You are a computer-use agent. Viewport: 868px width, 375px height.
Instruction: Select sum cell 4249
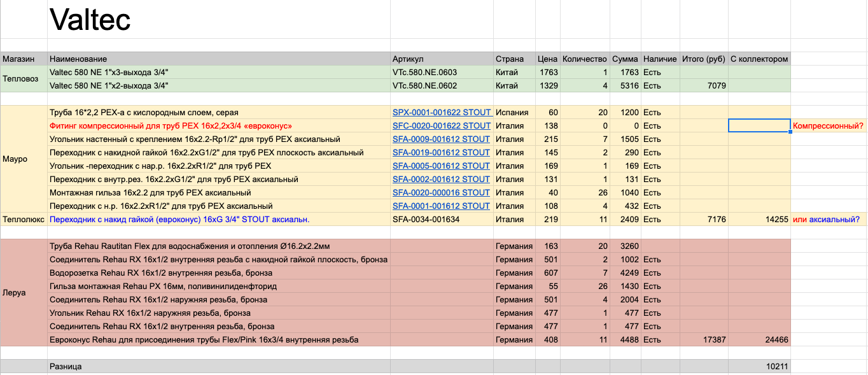pos(626,272)
